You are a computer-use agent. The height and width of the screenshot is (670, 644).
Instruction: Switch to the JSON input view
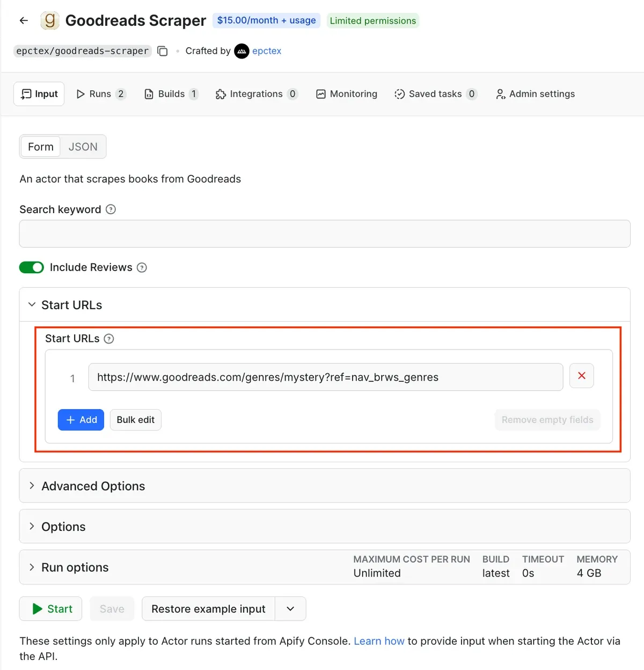pos(83,147)
